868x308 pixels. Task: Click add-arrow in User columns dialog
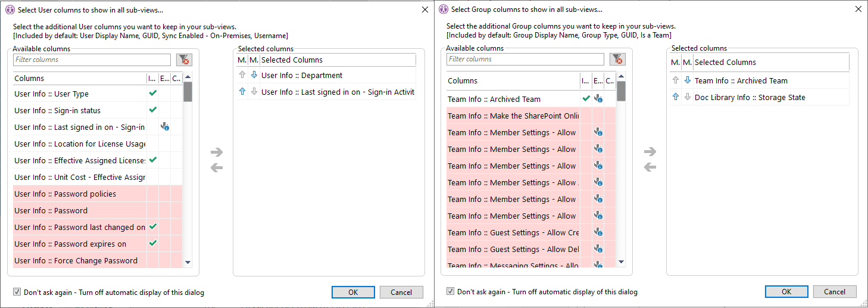pos(217,153)
